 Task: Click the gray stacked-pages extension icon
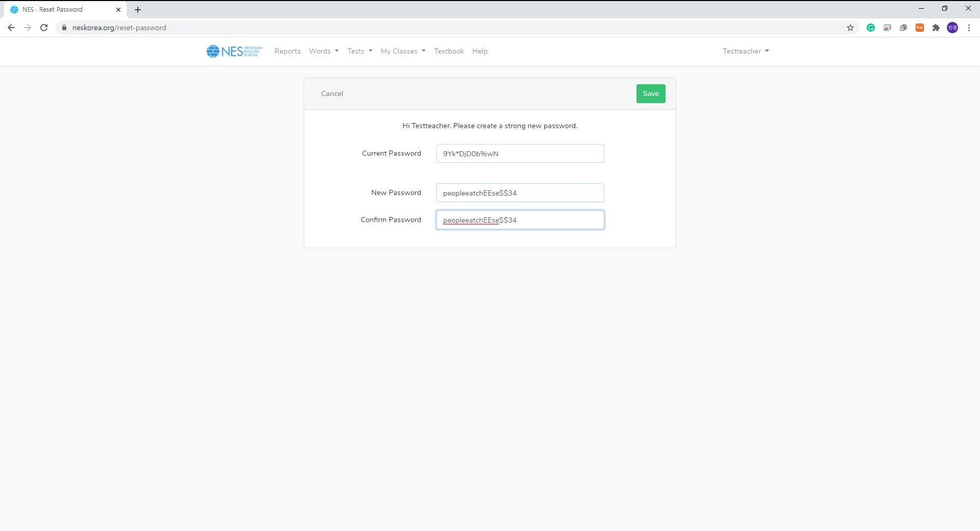tap(903, 28)
